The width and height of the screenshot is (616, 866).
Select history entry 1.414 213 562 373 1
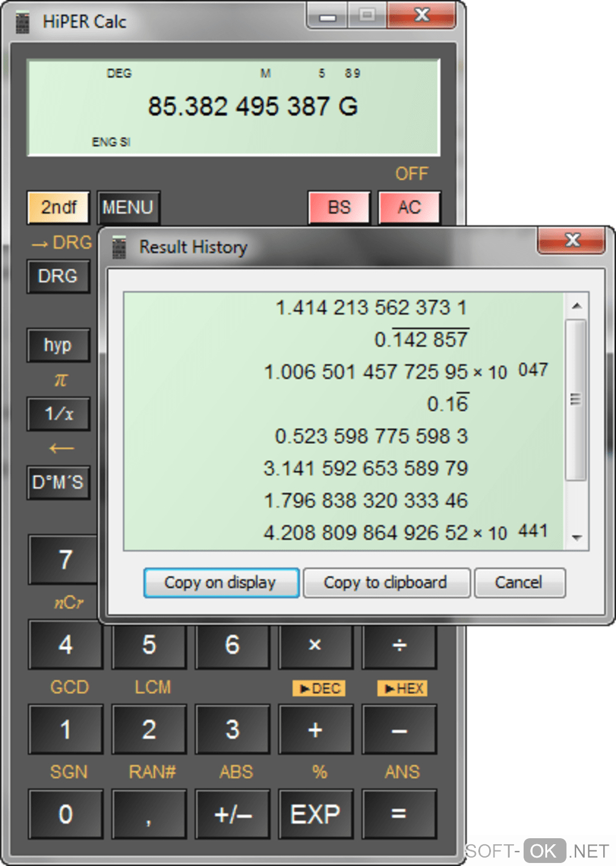(343, 307)
